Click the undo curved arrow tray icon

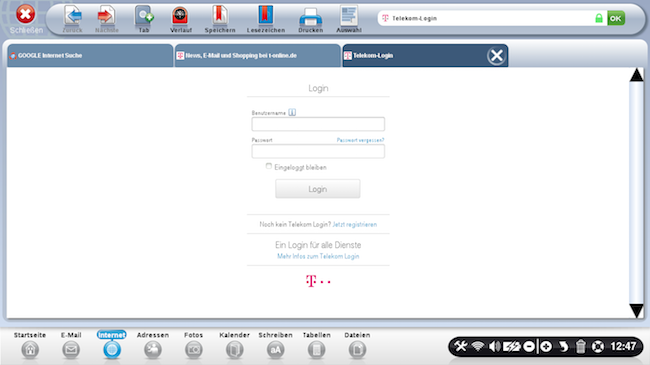point(563,346)
